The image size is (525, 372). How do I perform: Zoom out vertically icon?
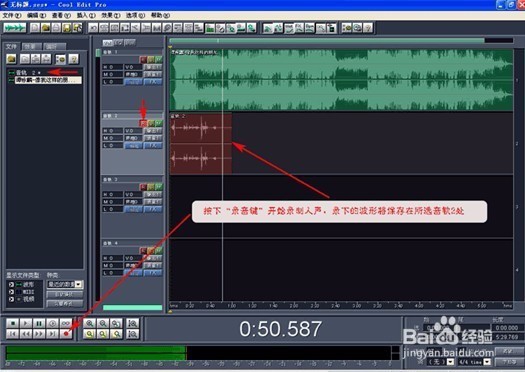133,334
